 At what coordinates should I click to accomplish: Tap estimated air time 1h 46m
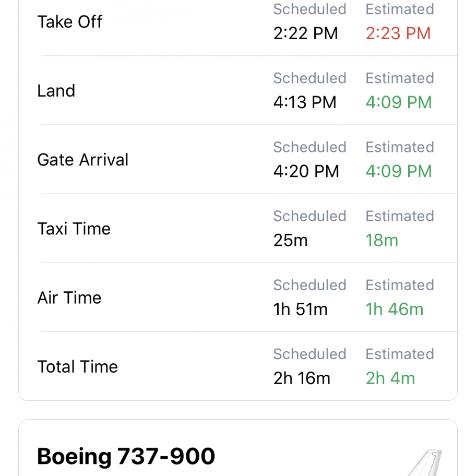point(394,309)
